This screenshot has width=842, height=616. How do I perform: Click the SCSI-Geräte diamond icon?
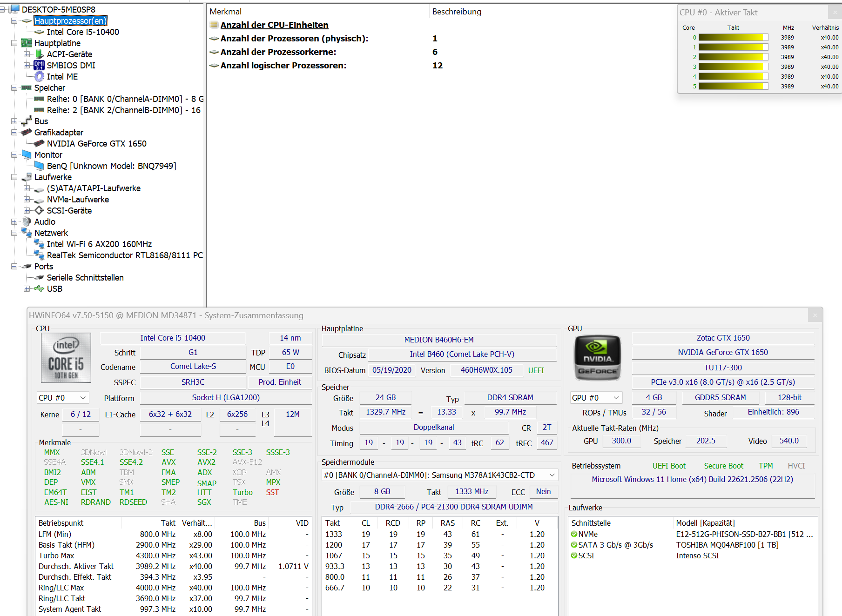click(x=40, y=210)
